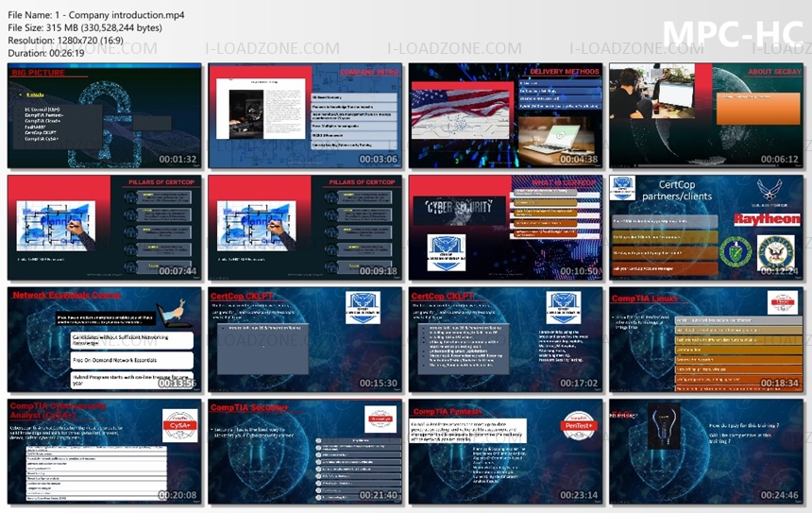Click the MPC-HC logo text
This screenshot has width=812, height=513.
coord(733,34)
